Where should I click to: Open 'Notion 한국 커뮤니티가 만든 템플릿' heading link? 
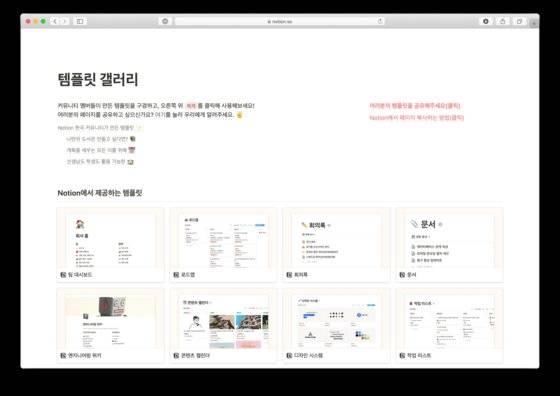pos(96,127)
